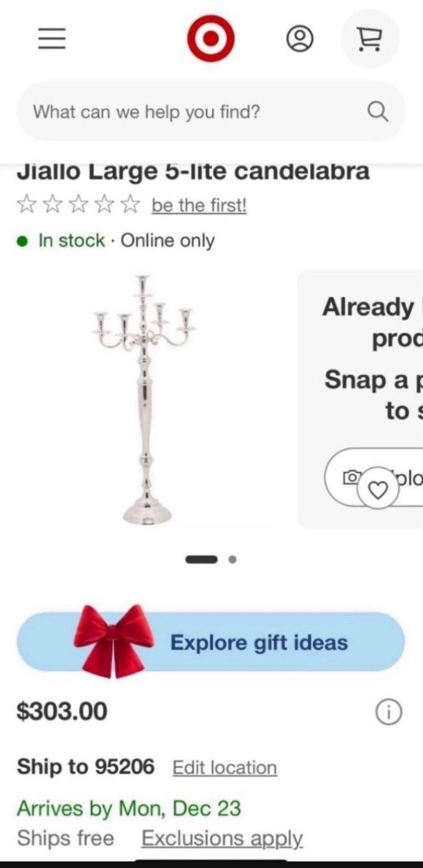Tap the 'Explore gift ideas' banner
Screen dimensions: 423x868
pos(211,642)
